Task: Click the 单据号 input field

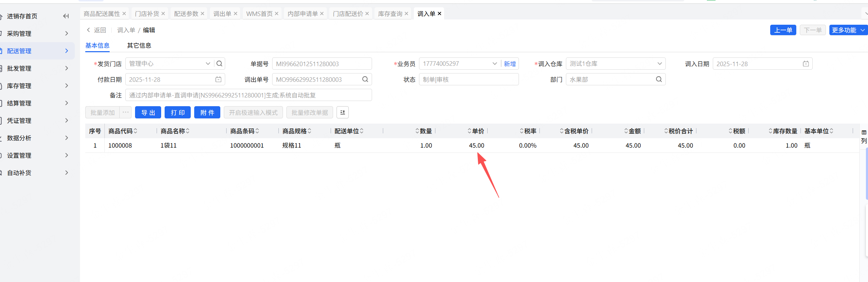Action: click(322, 64)
